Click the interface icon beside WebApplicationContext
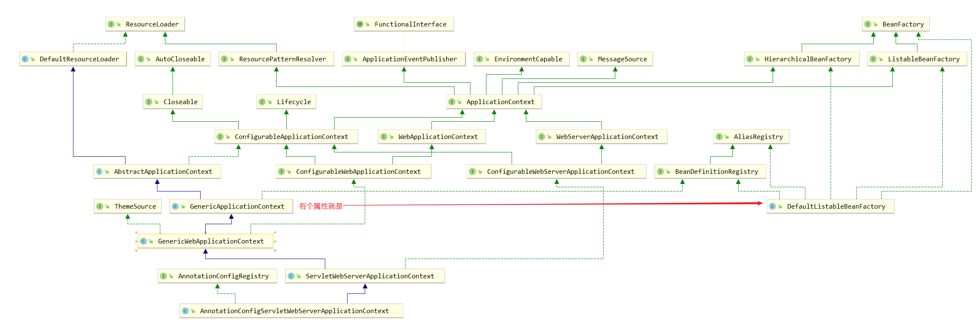Screen dimensions: 980x322 pos(384,137)
